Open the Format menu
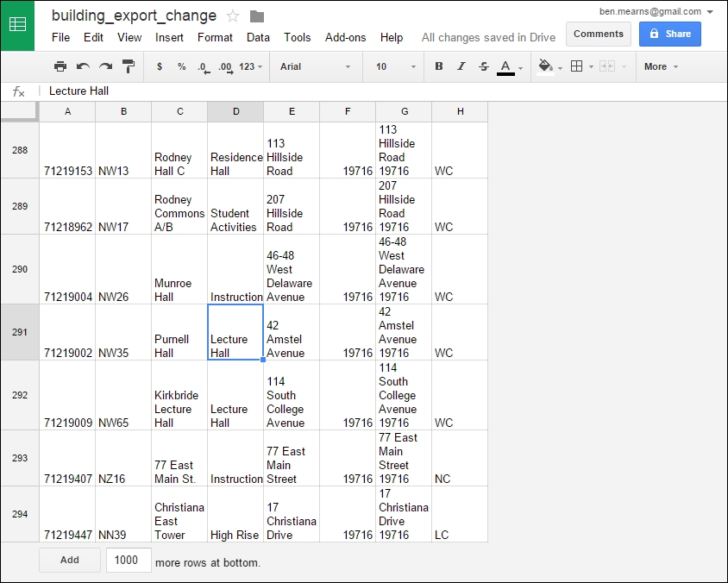This screenshot has height=583, width=728. (x=214, y=37)
